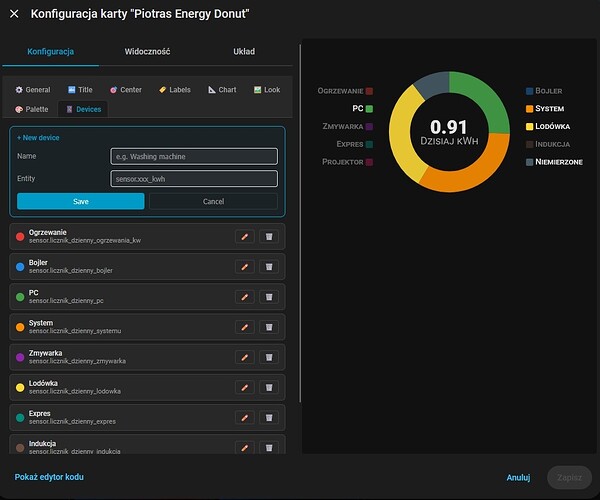This screenshot has height=500, width=600.
Task: Select the Title section tab
Action: pos(80,90)
